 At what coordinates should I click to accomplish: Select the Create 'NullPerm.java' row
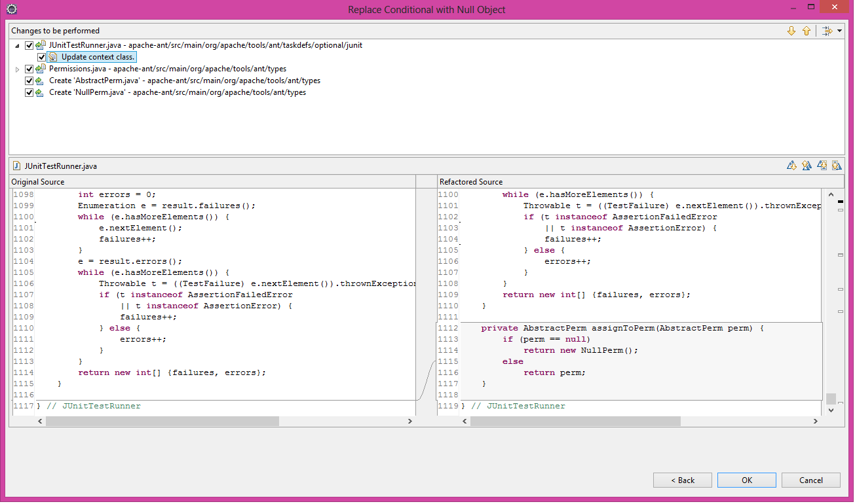click(177, 92)
